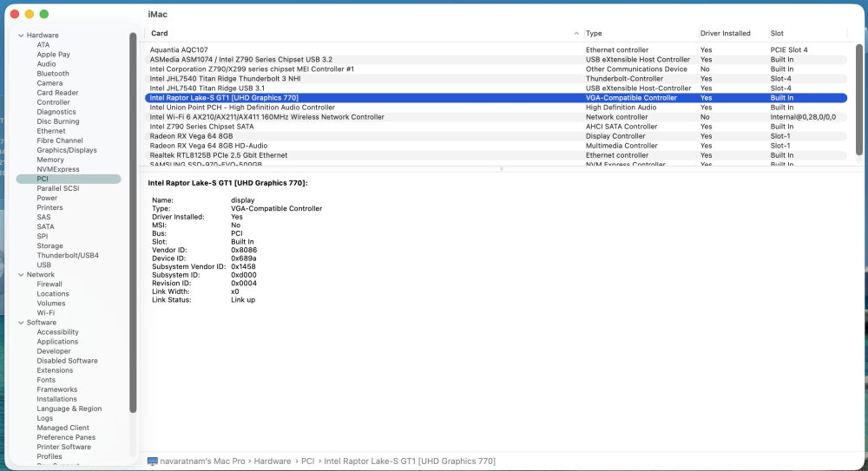Select Extensions in the sidebar
Viewport: 868px width, 471px height.
[55, 371]
